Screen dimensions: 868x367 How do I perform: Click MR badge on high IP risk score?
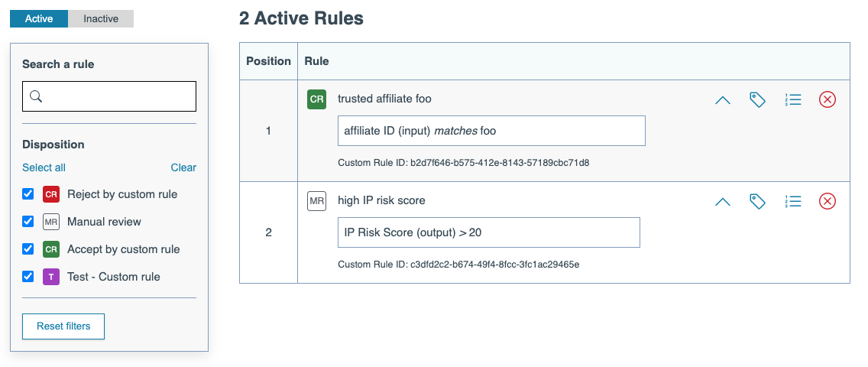[x=316, y=201]
